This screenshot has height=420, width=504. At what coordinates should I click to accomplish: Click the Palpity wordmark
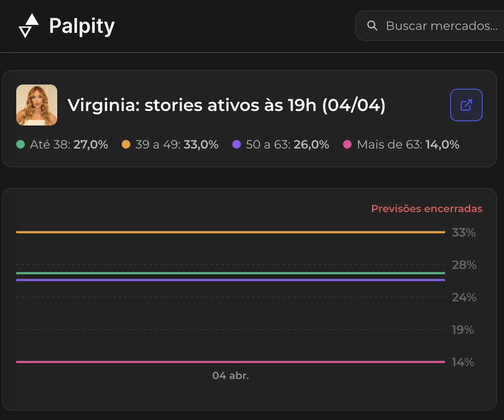pos(82,26)
